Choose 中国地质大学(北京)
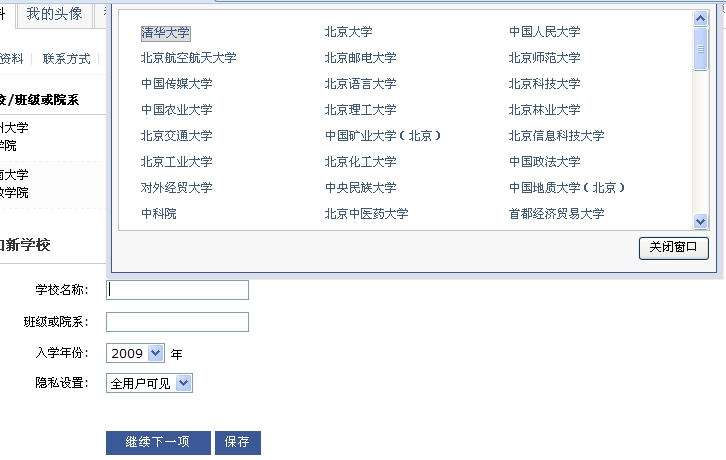The image size is (726, 460). click(x=567, y=188)
